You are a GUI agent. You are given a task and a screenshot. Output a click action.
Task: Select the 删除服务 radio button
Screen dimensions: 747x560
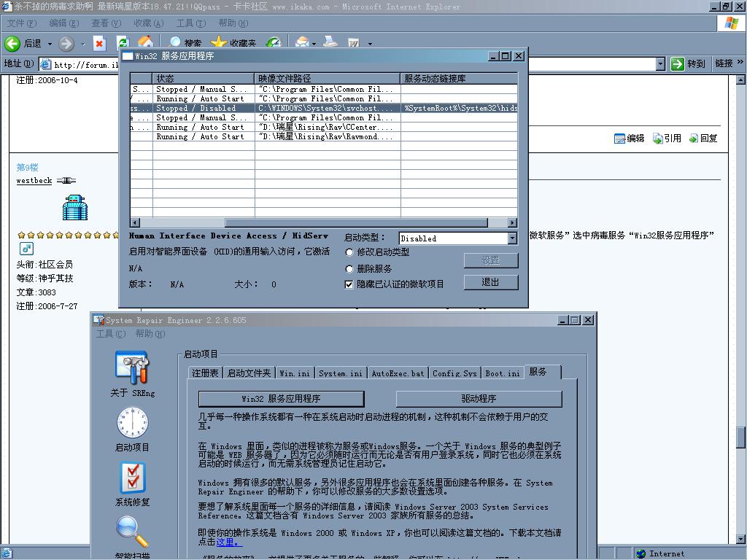[349, 269]
